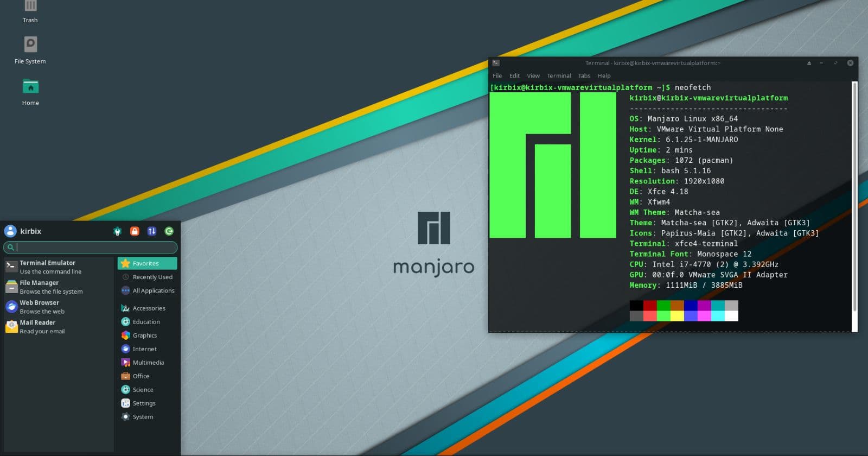Screen dimensions: 868x456
Task: Click the "Resolution: 1920x1080" line
Action: click(677, 181)
